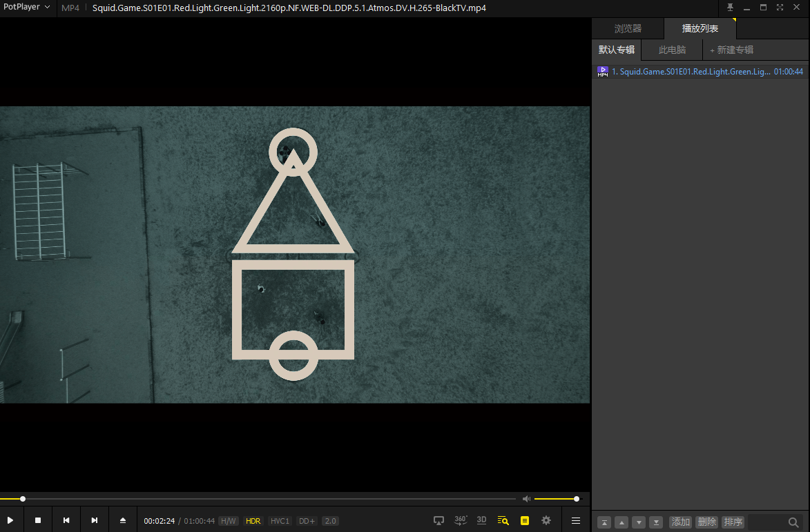Toggle the HDR indicator

click(253, 521)
